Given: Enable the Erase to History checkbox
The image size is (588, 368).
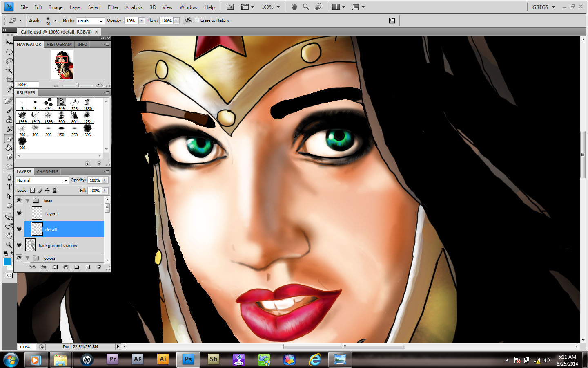Looking at the screenshot, I should [197, 20].
